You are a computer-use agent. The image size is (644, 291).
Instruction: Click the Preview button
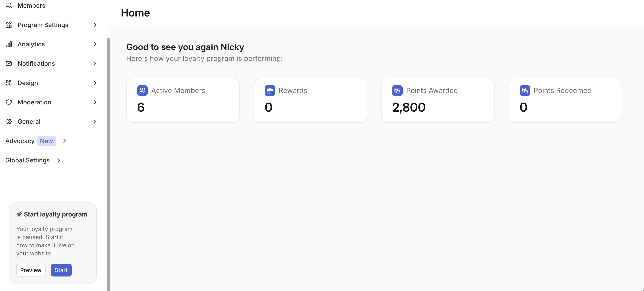[31, 270]
